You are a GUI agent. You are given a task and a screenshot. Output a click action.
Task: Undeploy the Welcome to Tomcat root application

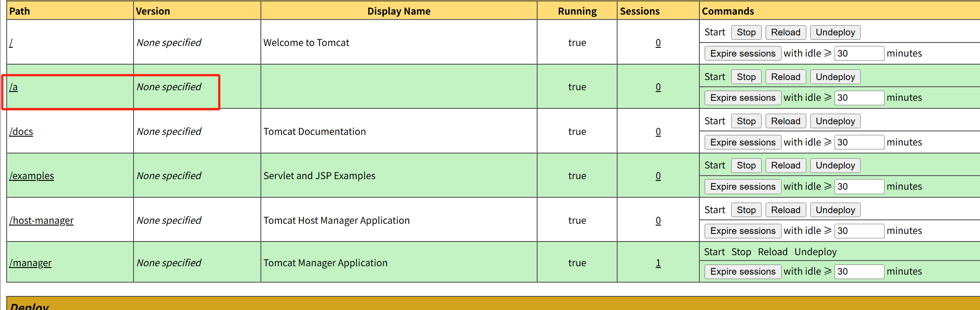(x=835, y=32)
